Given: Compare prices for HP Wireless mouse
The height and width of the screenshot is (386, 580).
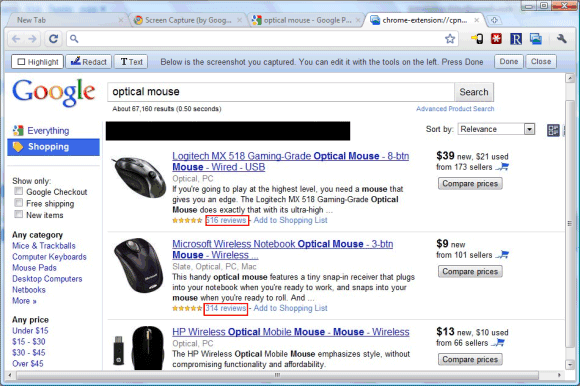Looking at the screenshot, I should (x=470, y=360).
